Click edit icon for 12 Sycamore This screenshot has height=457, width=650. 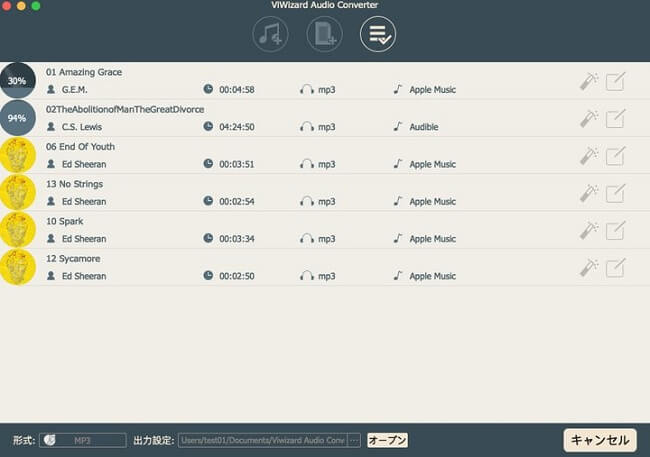click(x=615, y=268)
